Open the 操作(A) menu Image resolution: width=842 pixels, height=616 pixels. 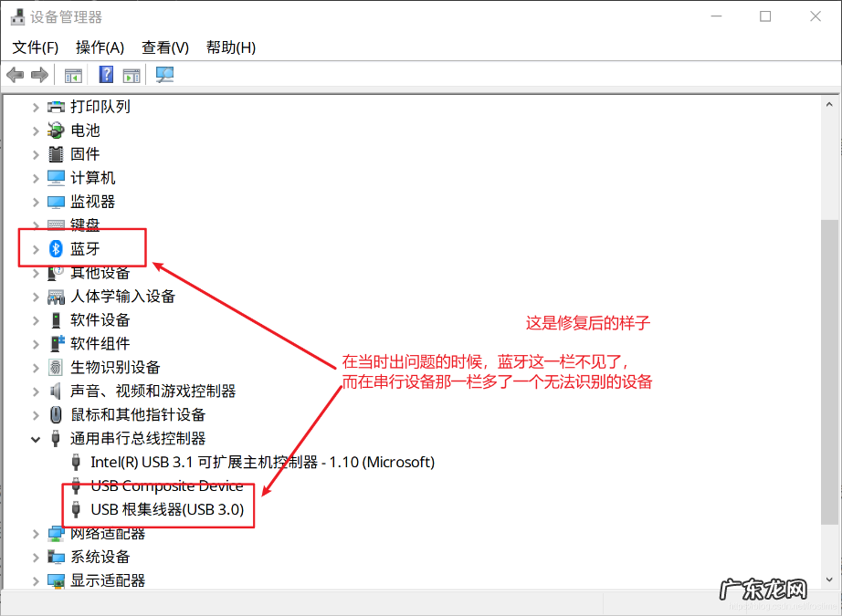point(100,47)
